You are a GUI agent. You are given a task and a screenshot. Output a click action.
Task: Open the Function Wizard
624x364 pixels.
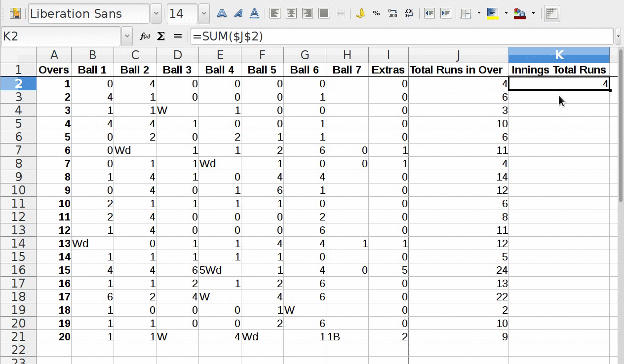click(145, 36)
